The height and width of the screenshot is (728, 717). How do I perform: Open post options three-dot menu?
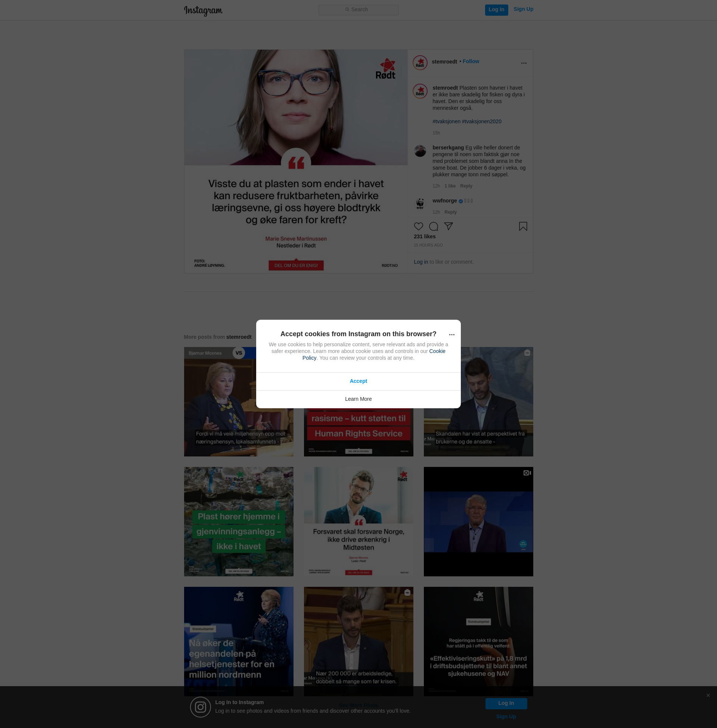tap(524, 63)
